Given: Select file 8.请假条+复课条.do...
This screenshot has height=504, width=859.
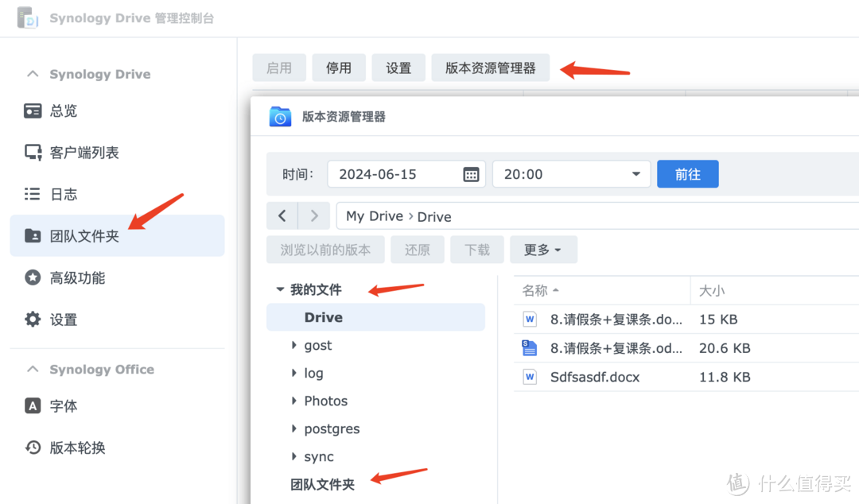Looking at the screenshot, I should pyautogui.click(x=616, y=320).
